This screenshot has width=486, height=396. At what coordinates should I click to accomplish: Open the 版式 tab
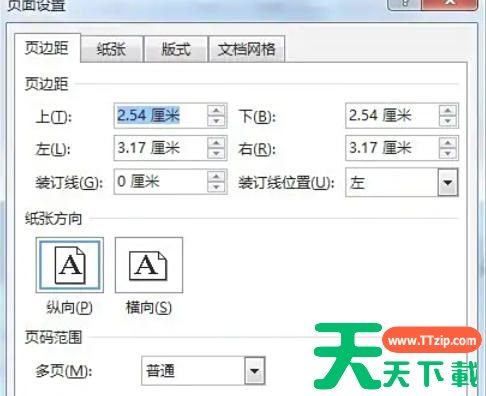click(176, 49)
